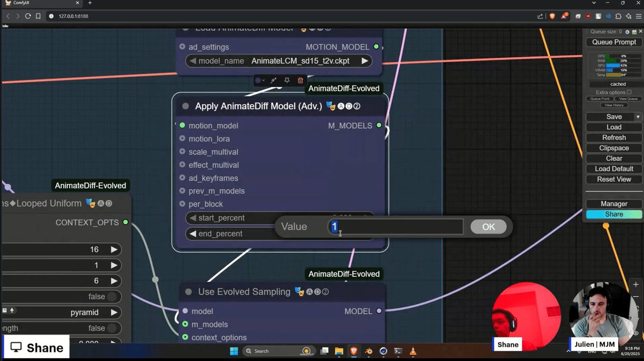Click the taskbar Search box
644x361 pixels.
(279, 351)
